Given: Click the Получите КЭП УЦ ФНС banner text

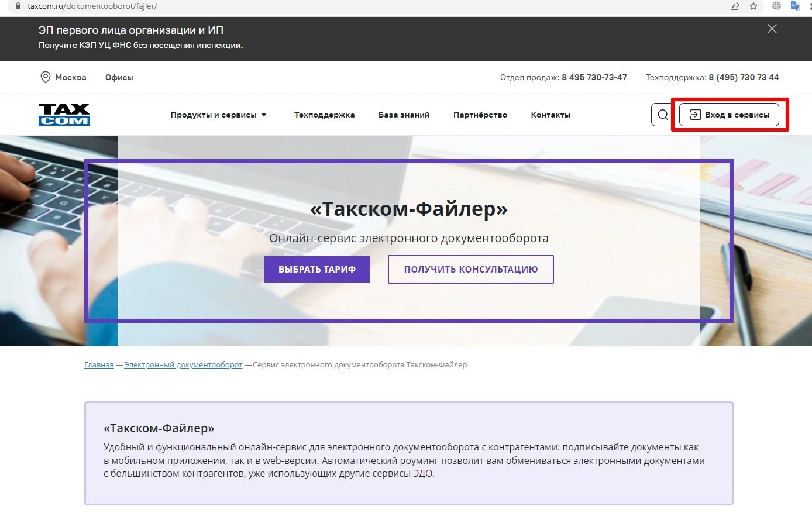Looking at the screenshot, I should click(140, 45).
